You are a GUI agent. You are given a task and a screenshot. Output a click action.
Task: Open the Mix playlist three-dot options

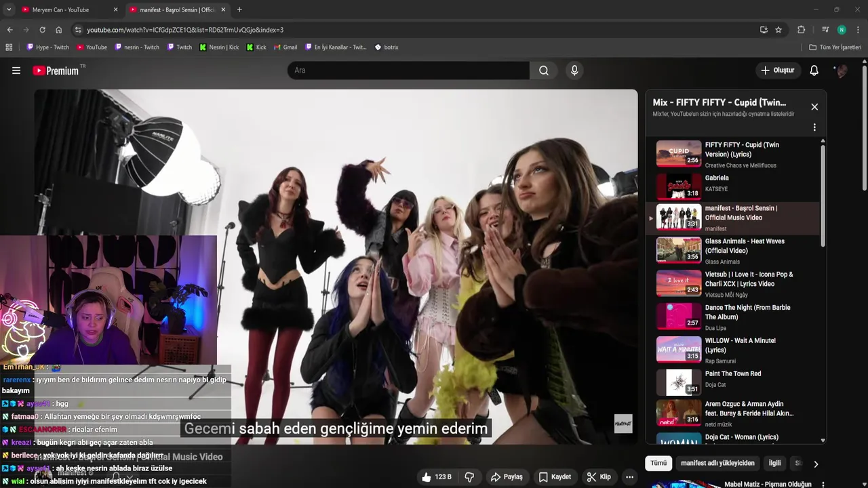pos(814,127)
